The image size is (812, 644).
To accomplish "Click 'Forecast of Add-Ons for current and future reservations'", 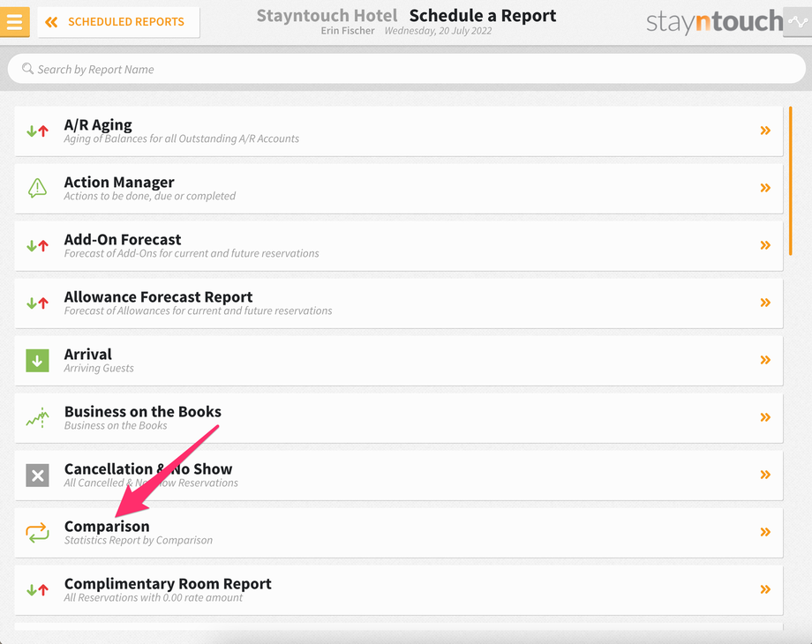I will [192, 254].
